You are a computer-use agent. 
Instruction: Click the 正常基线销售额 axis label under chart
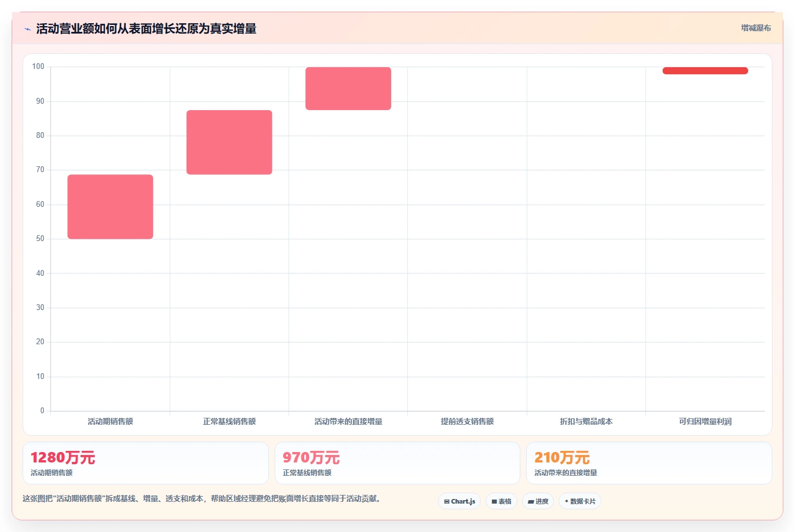click(x=229, y=421)
